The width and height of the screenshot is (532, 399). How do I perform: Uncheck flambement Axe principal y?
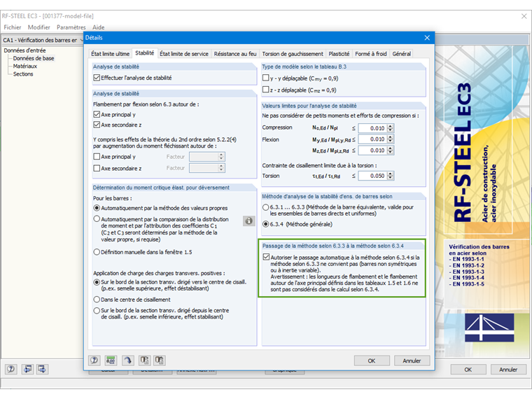[97, 114]
